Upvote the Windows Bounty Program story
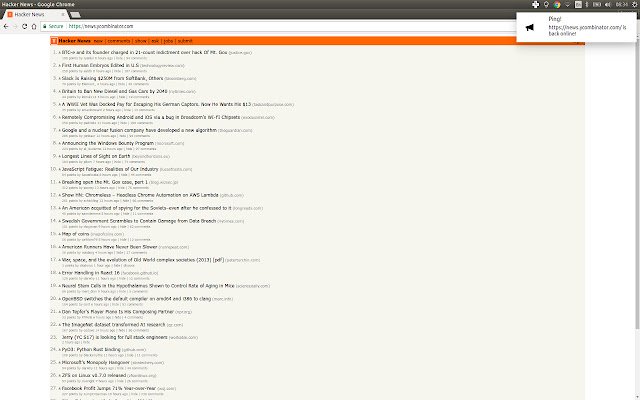640x400 pixels. [60, 144]
